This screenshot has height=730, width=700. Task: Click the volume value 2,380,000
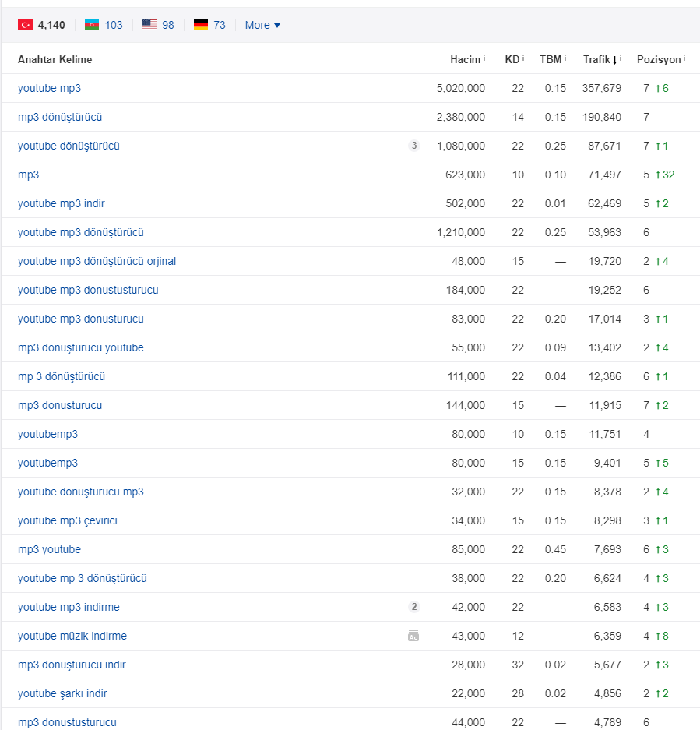point(461,117)
